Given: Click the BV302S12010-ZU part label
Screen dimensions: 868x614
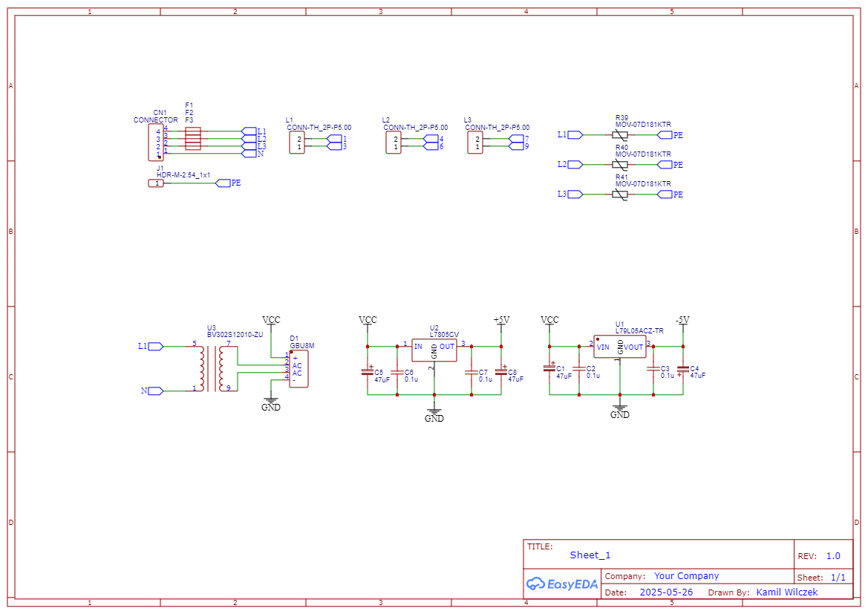Looking at the screenshot, I should 235,335.
